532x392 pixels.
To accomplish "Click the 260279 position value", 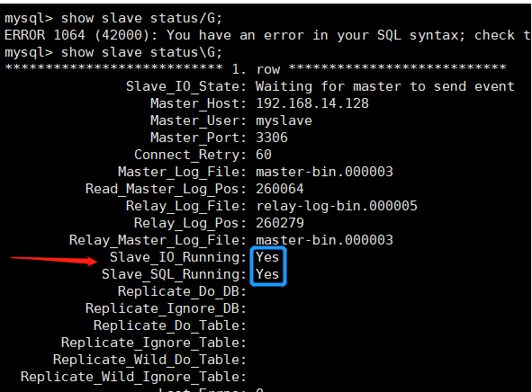I will [280, 223].
